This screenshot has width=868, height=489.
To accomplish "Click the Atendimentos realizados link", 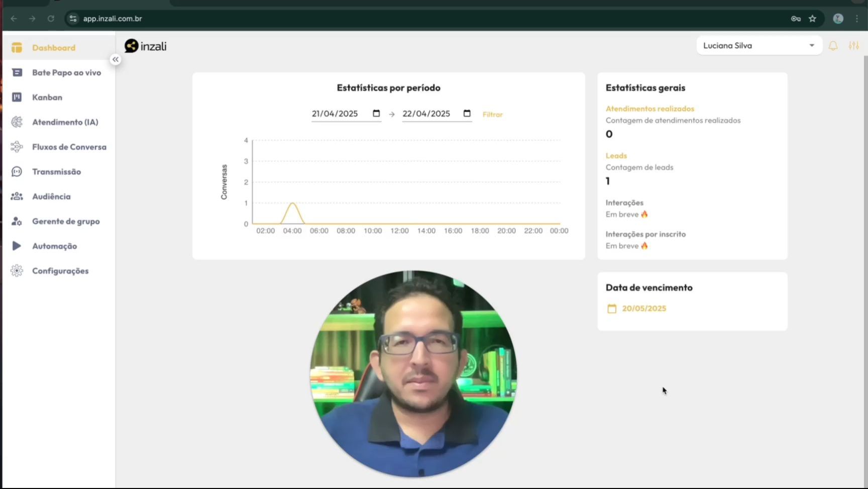I will point(649,109).
